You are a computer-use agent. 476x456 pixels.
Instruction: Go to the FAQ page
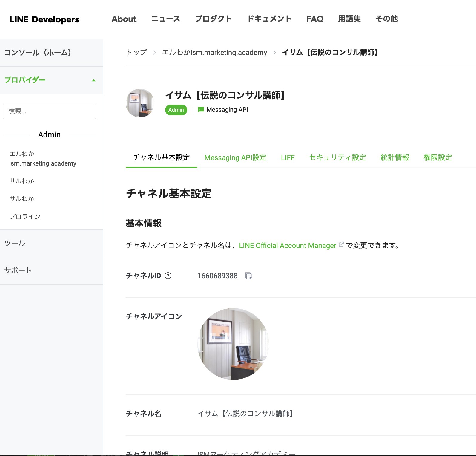tap(315, 19)
